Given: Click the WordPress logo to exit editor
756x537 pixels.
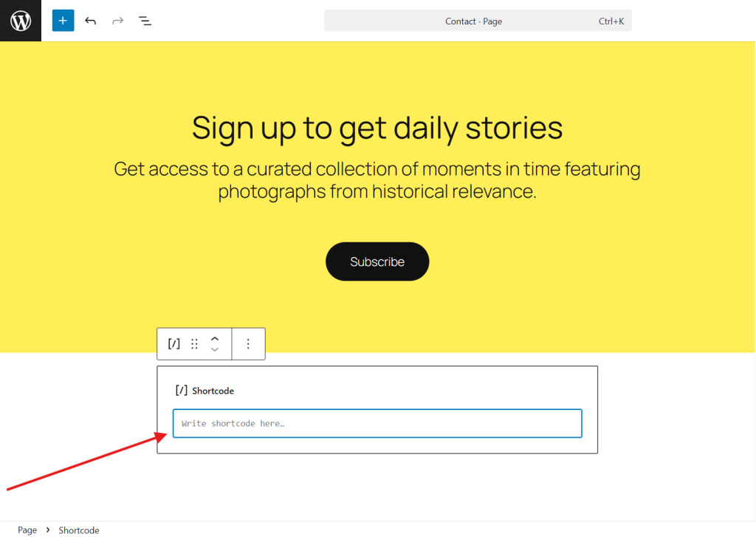Looking at the screenshot, I should click(21, 21).
